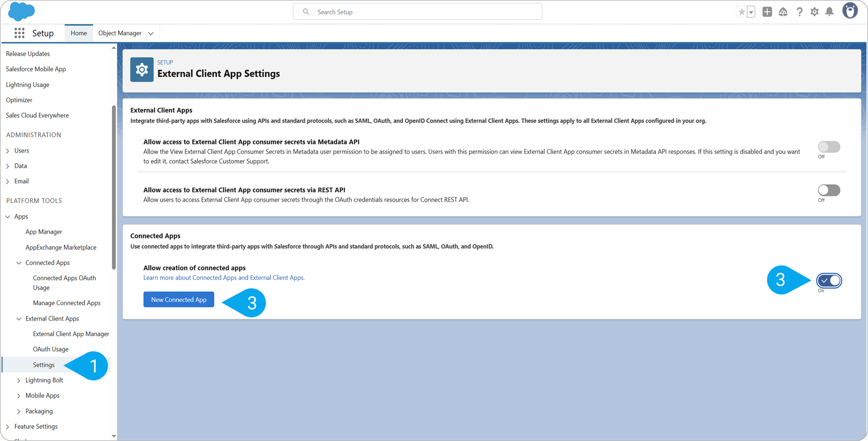Collapse the Connected Apps tree section
Screen dimensions: 868x441
coord(19,263)
